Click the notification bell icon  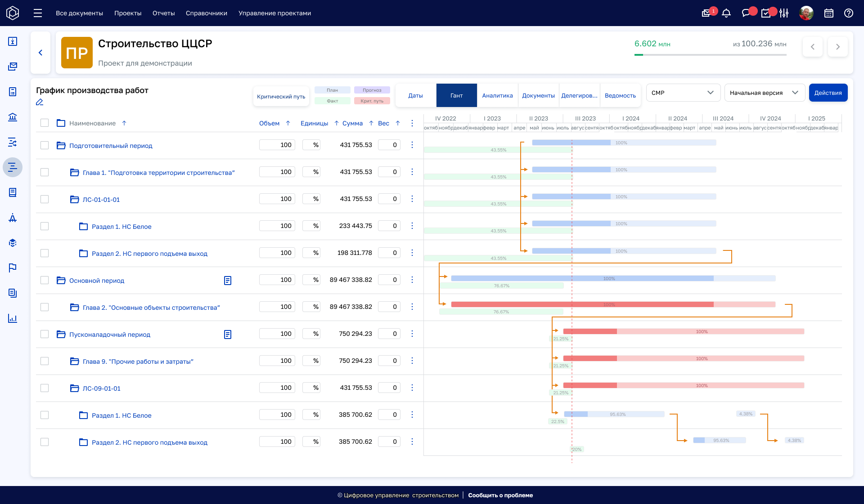coord(726,13)
